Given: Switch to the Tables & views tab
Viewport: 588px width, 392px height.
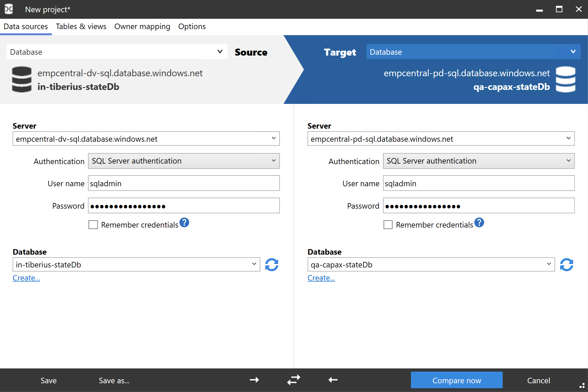Looking at the screenshot, I should 81,26.
